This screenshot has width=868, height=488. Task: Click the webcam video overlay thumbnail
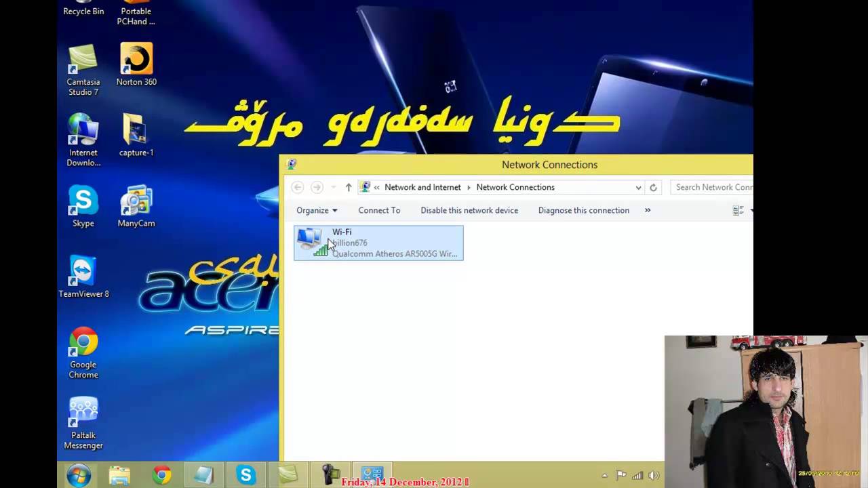tap(766, 411)
